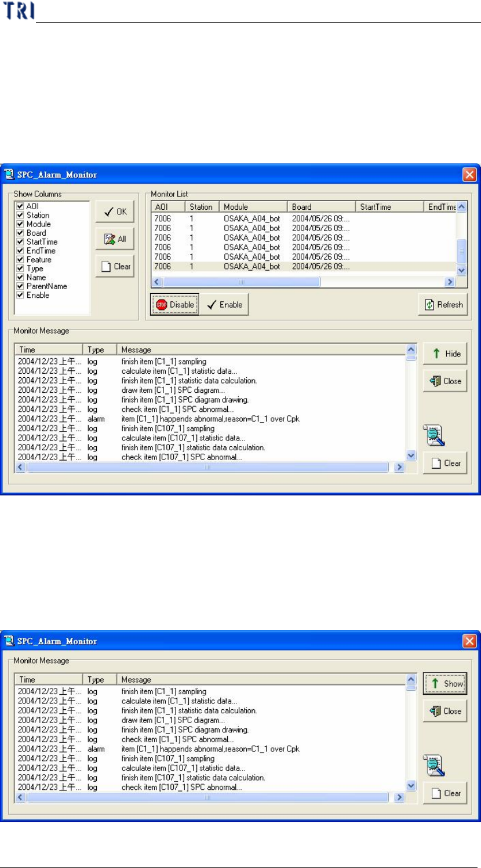
Task: Toggle the Module column checkbox
Action: click(x=20, y=224)
